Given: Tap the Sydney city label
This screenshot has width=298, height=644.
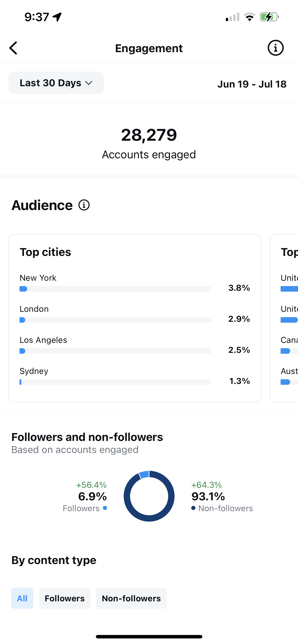Looking at the screenshot, I should (34, 371).
